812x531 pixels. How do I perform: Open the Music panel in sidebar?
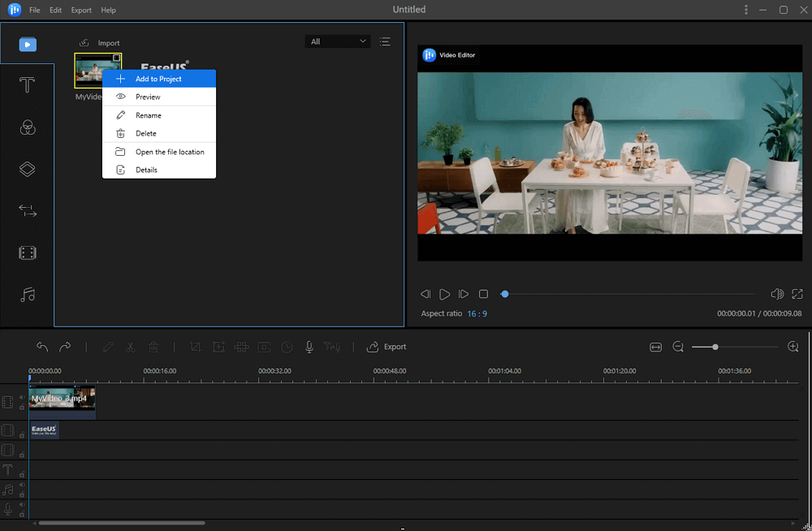pyautogui.click(x=28, y=295)
